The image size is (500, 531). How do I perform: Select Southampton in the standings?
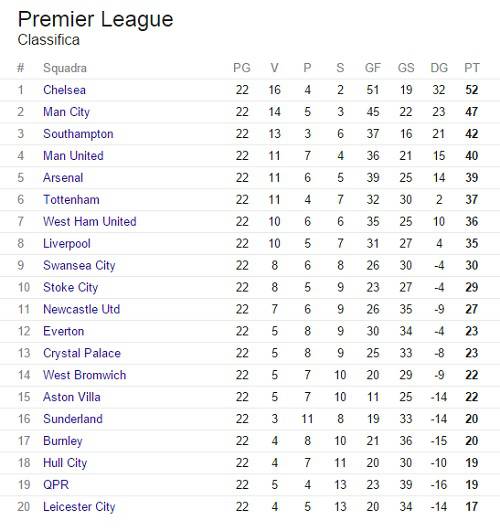tap(78, 134)
